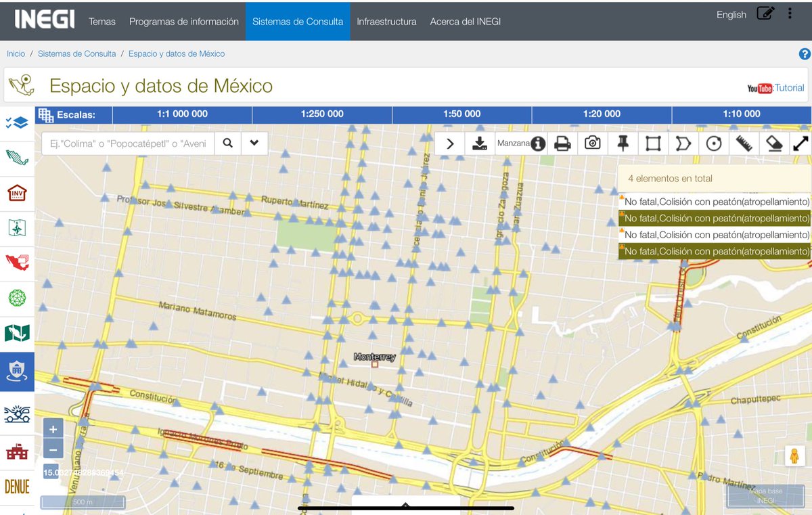Click the map download icon
Screen dimensions: 812x515
(480, 143)
